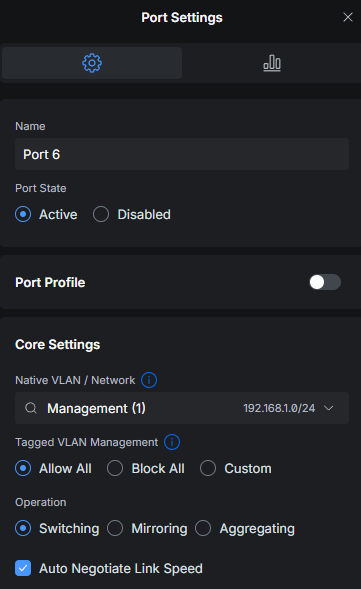Select the Active port state
Viewport: 361px width, 589px height.
click(x=23, y=214)
